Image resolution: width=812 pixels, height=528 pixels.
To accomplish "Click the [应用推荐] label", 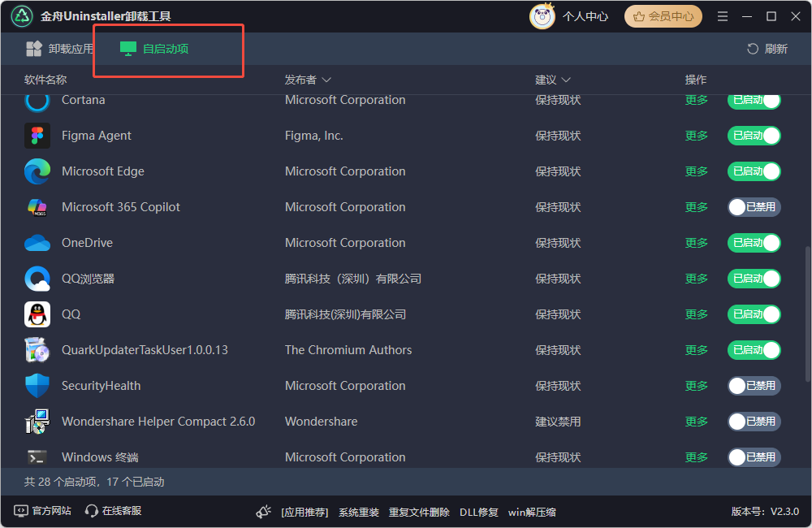I will [x=304, y=513].
